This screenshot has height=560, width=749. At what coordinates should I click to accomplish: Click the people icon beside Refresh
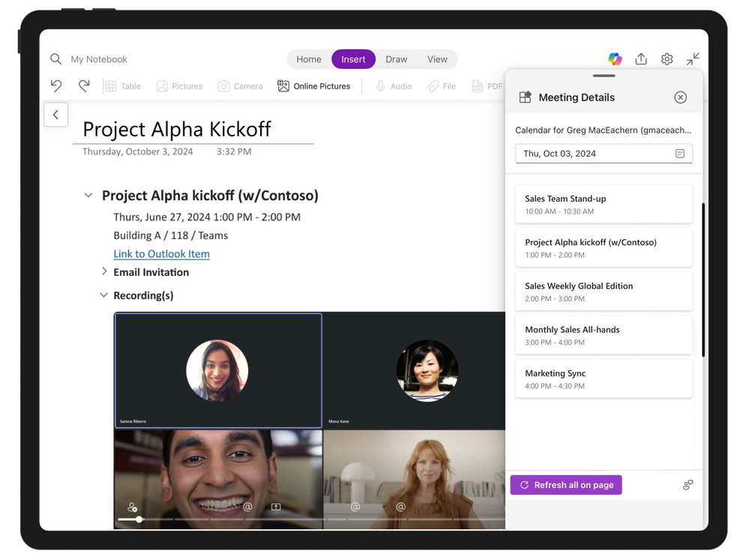pyautogui.click(x=688, y=485)
